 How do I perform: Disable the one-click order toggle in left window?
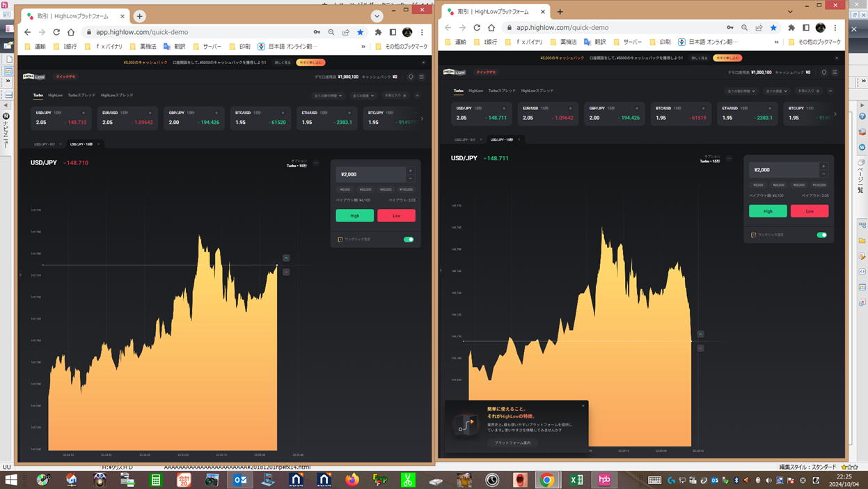pos(409,239)
